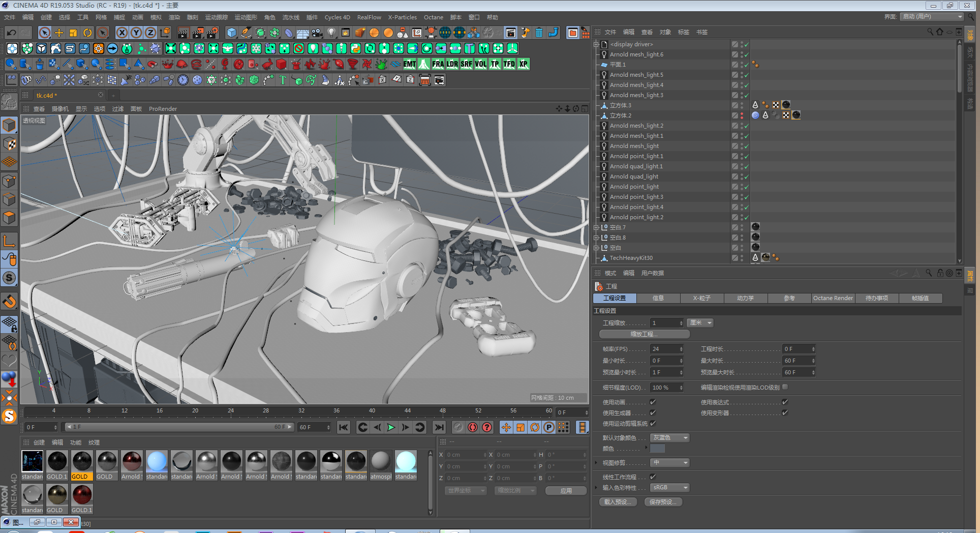Click the XP green toolbar icon

524,64
